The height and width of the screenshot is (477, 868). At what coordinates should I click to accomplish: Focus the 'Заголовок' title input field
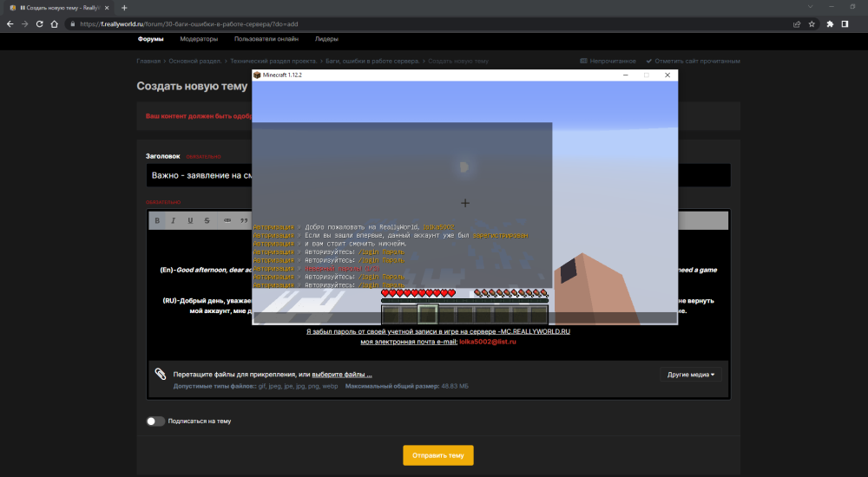click(x=438, y=175)
